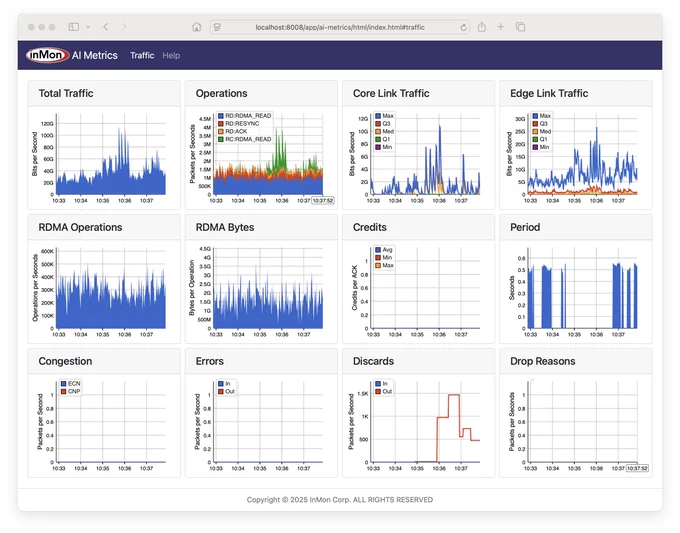Click the RDMA Bytes chart area
Viewport: 680px width, 533px height.
pos(268,288)
